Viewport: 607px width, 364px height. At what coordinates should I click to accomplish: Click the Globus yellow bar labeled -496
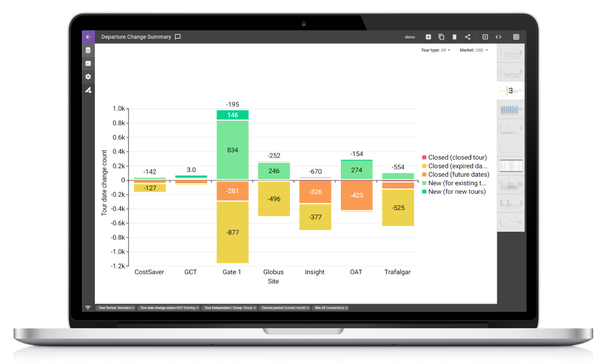tap(274, 199)
